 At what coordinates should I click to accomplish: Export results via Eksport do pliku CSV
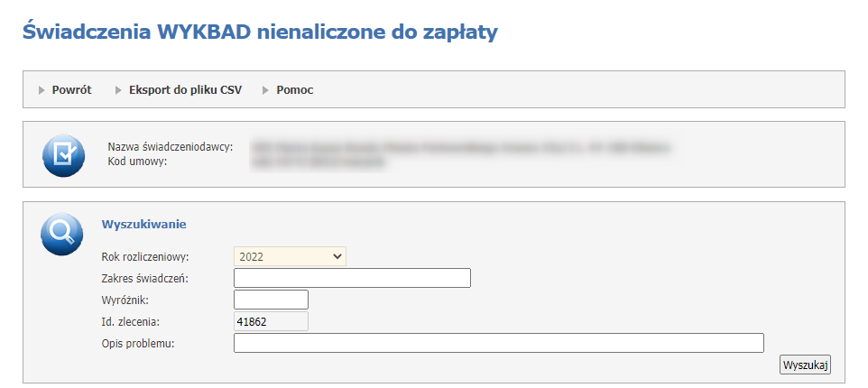185,90
